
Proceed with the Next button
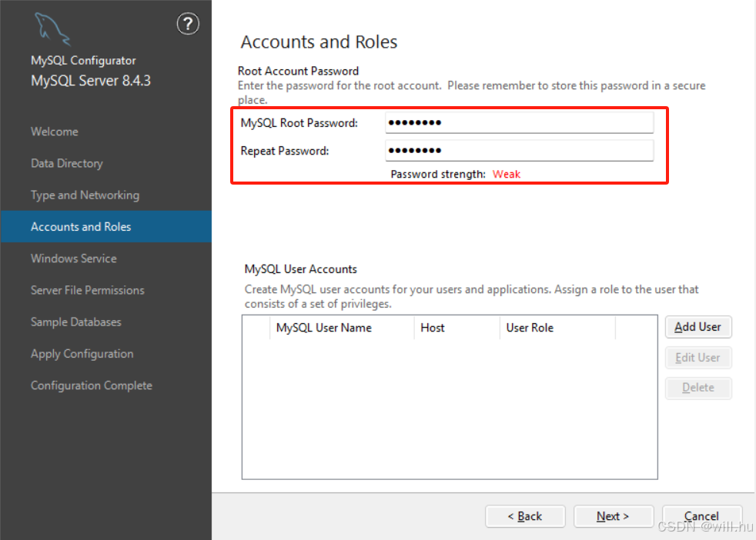coord(614,516)
